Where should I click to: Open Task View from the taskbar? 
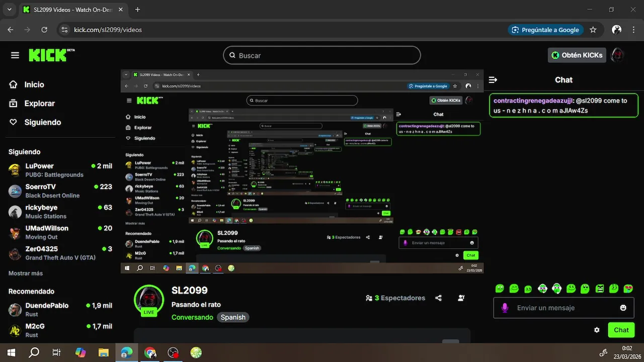(57, 353)
